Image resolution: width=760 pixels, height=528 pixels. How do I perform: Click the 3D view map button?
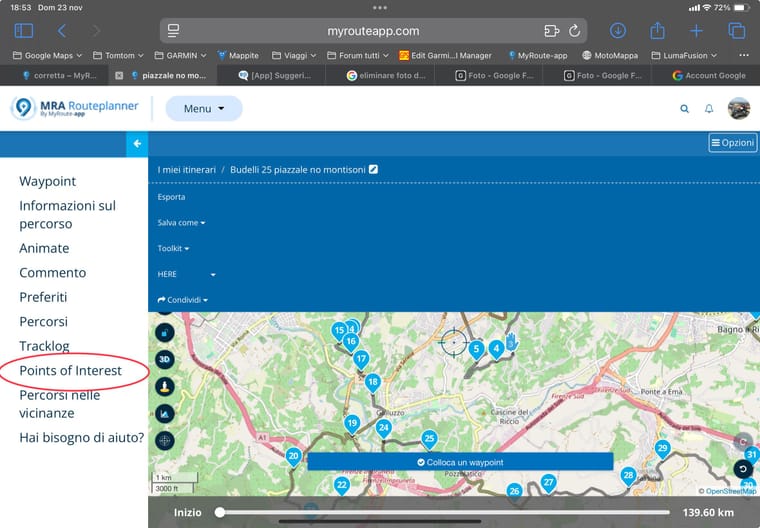click(x=165, y=359)
